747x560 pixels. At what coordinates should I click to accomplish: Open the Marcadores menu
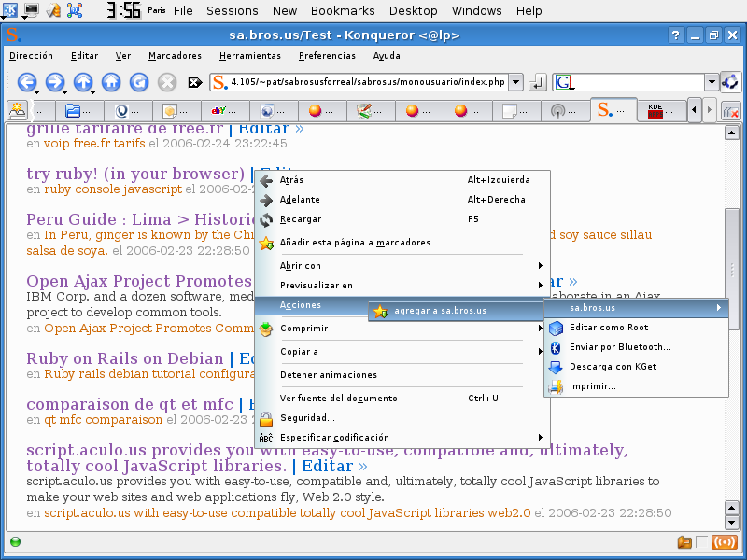point(175,56)
